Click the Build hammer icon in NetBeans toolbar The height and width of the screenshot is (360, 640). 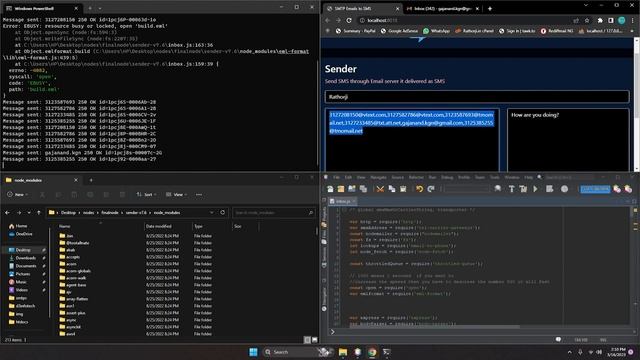coord(511,189)
